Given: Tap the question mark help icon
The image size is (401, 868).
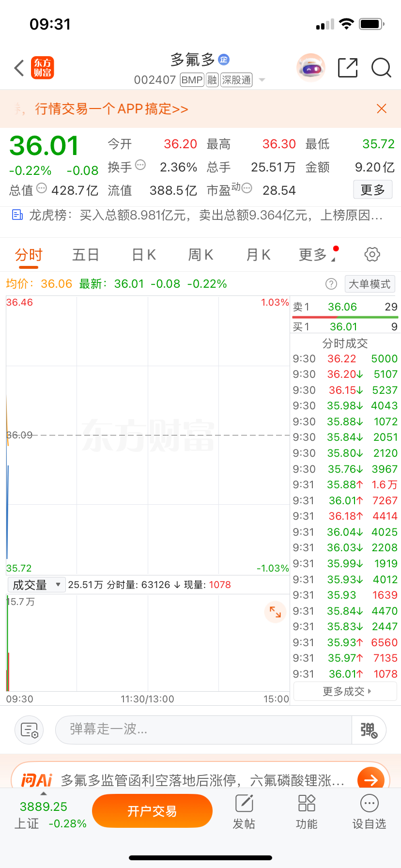Looking at the screenshot, I should pyautogui.click(x=331, y=284).
